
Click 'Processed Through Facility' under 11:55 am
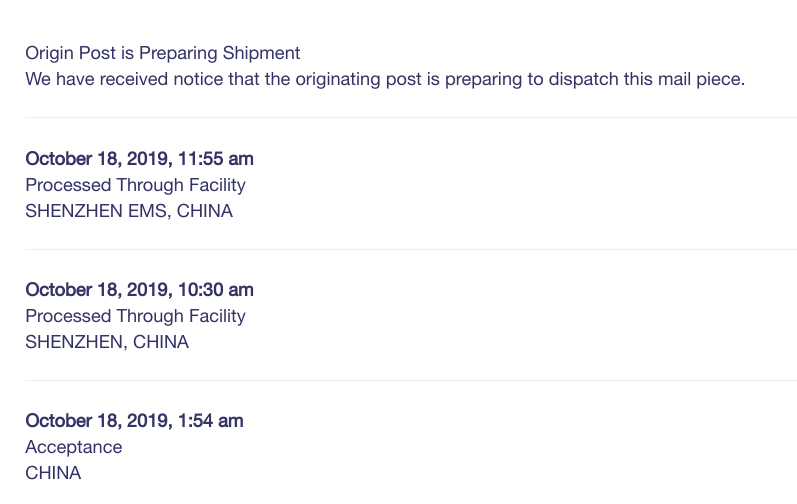(x=135, y=185)
